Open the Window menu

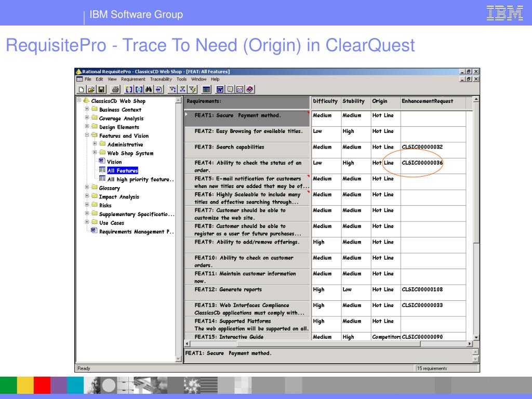(199, 79)
